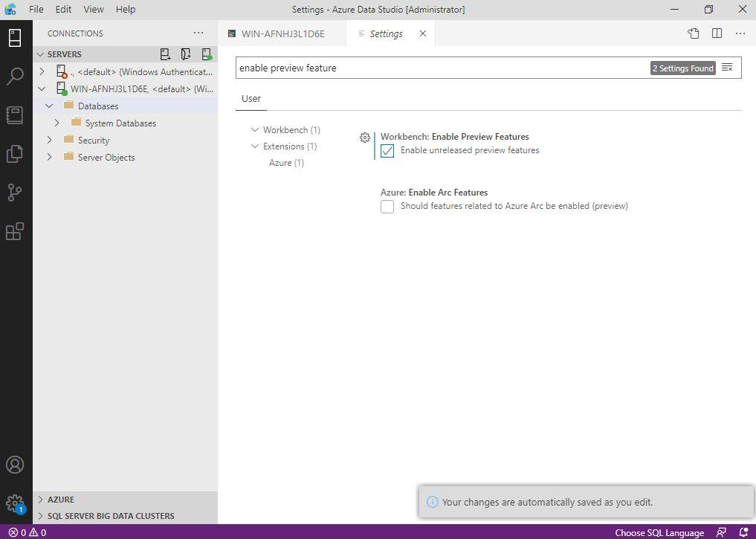Collapse Extensions settings category
The image size is (756, 539).
(x=254, y=146)
